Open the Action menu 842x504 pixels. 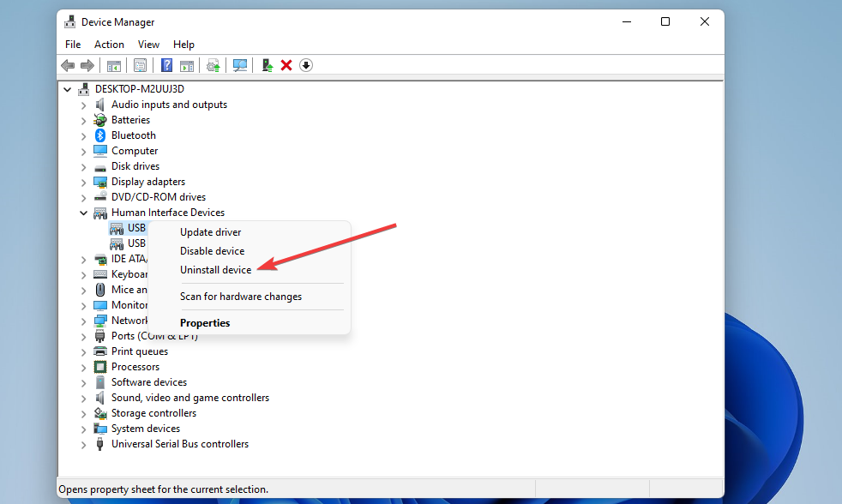pos(109,44)
